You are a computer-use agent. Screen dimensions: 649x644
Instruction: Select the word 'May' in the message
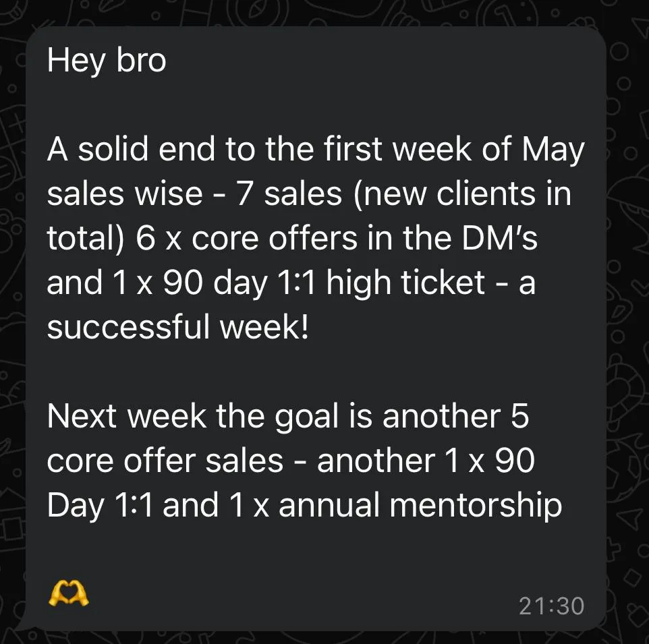tap(553, 150)
